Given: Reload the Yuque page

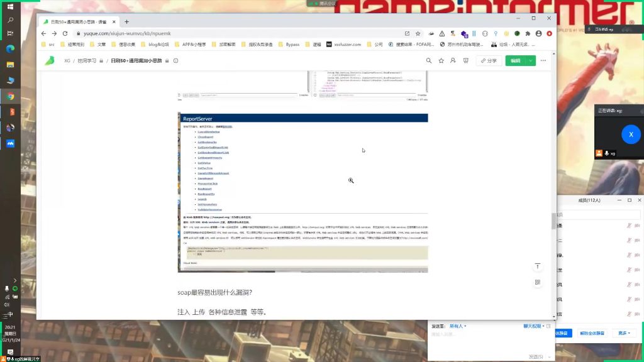Looking at the screenshot, I should (x=65, y=33).
